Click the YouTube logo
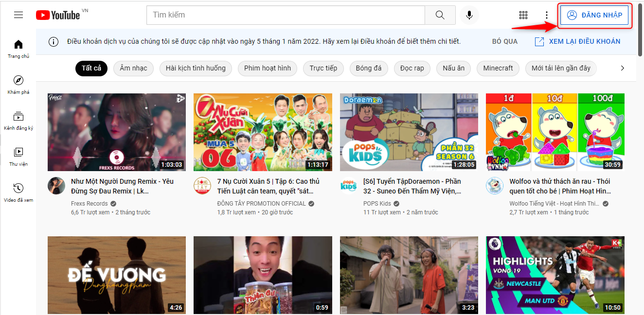644x315 pixels. pos(58,15)
